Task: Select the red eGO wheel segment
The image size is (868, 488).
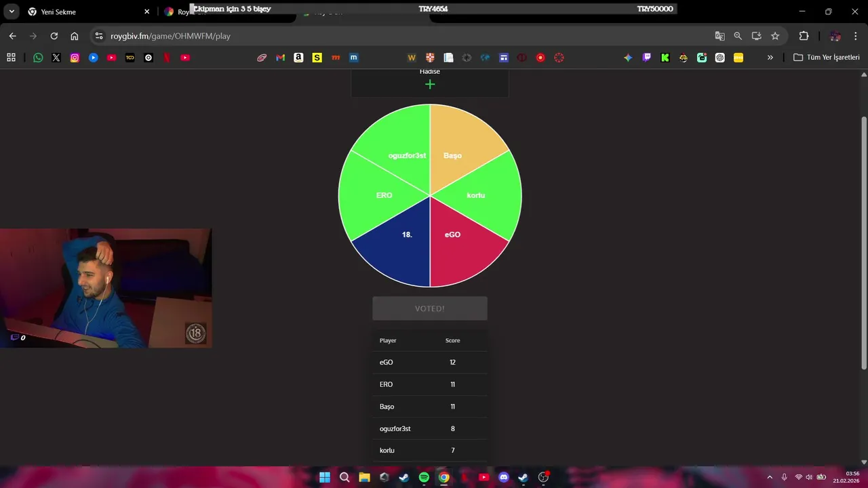Action: [461, 245]
